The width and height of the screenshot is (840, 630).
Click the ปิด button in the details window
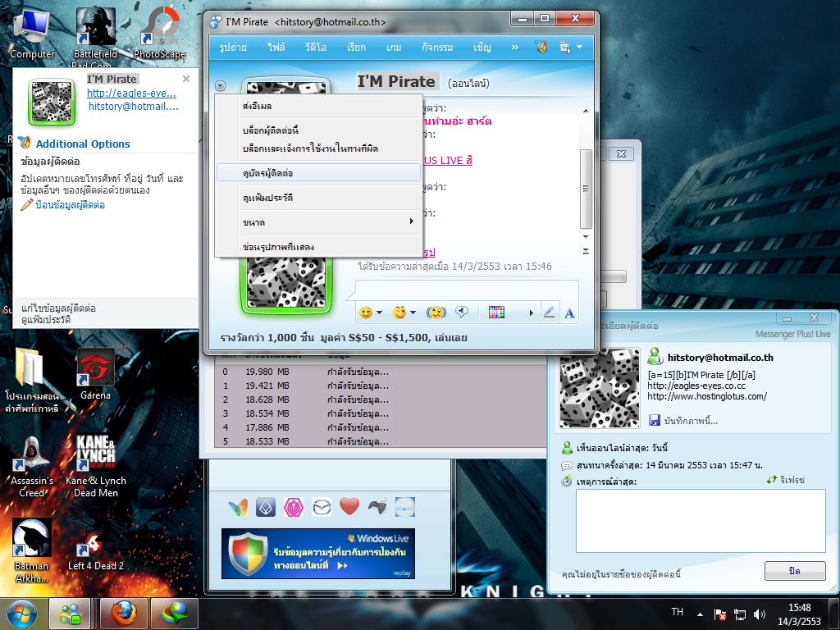794,571
